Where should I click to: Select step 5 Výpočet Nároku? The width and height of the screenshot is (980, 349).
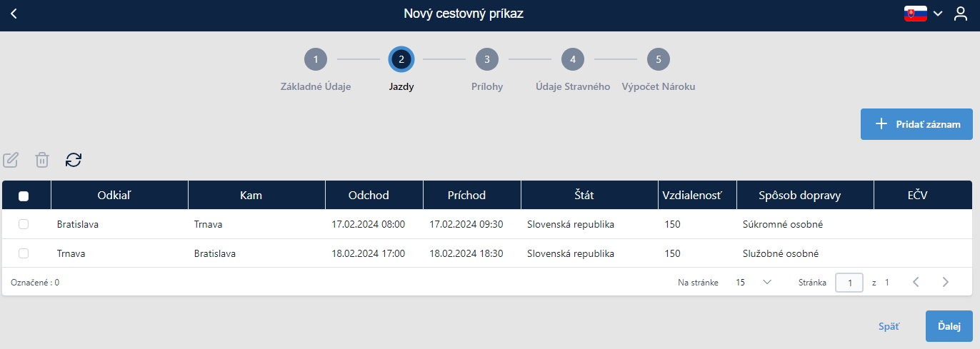tap(659, 59)
